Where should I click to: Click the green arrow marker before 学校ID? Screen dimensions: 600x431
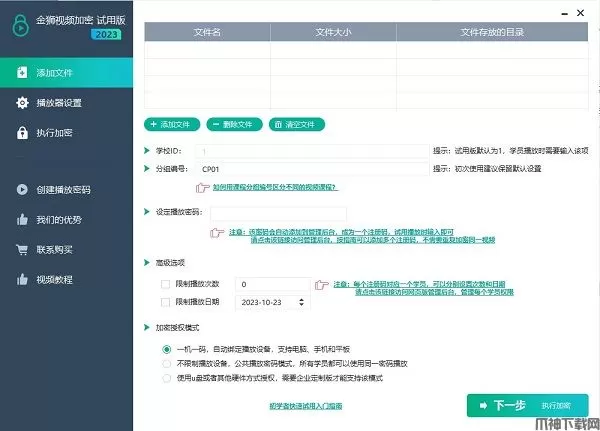147,150
